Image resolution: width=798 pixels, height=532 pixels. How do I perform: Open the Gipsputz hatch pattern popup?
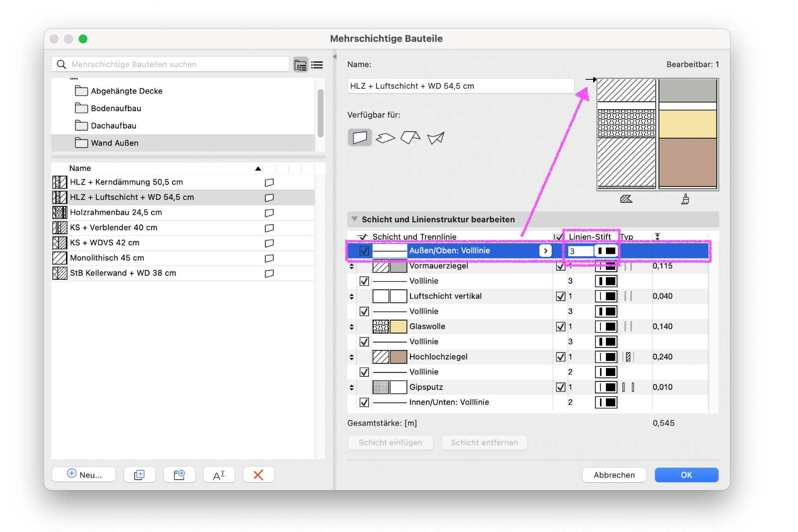[381, 387]
